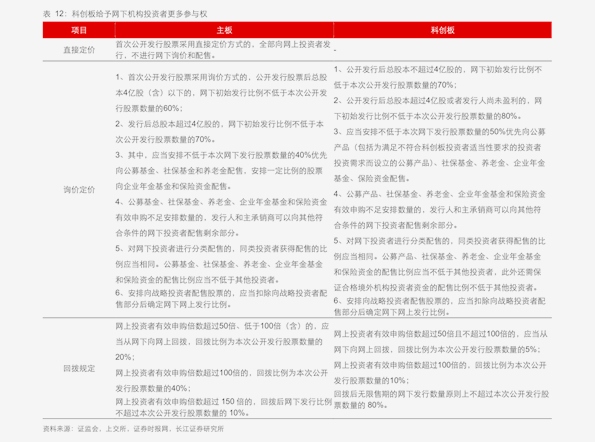Click 科创板 item 6 战略投资者 paragraph
Viewport: 595px width, 442px height.
pos(439,306)
